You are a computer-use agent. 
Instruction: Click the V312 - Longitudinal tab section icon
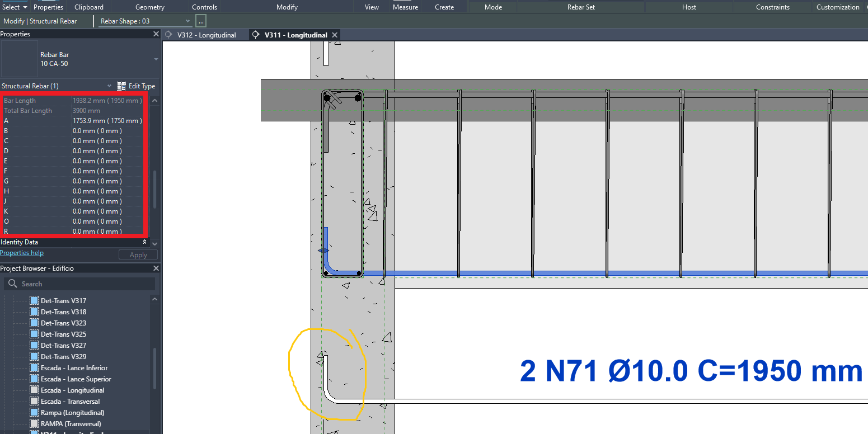[169, 35]
